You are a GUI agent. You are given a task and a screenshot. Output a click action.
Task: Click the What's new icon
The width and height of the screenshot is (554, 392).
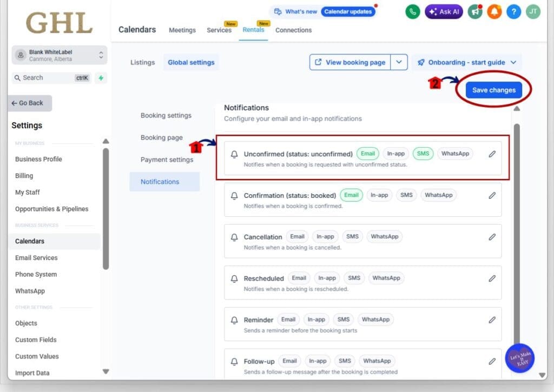click(278, 12)
